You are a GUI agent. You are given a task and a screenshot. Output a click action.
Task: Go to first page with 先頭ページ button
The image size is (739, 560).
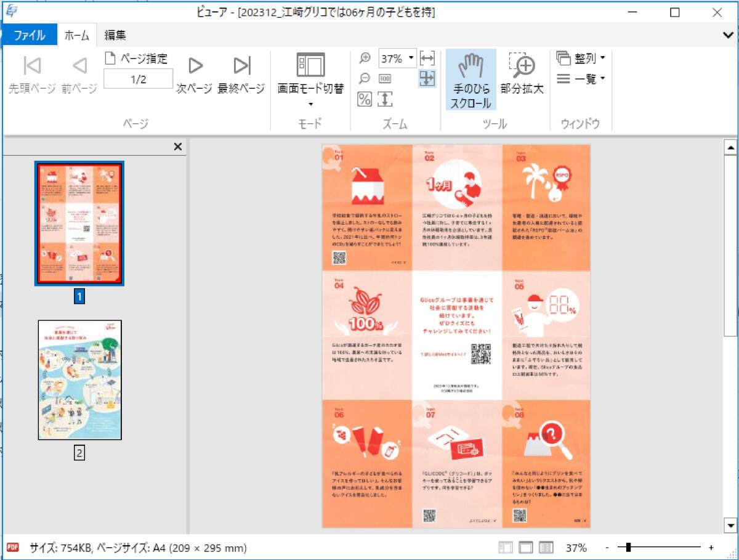click(x=32, y=75)
